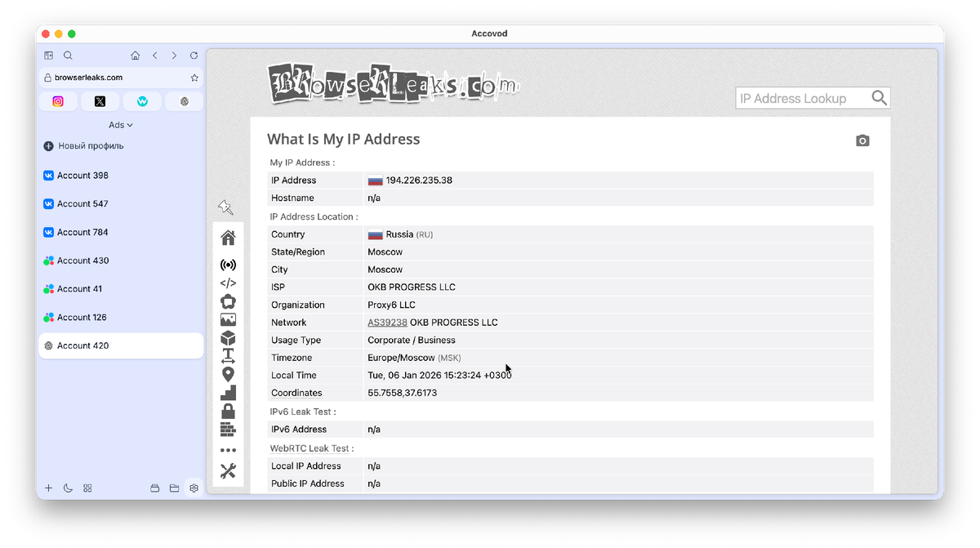This screenshot has width=980, height=548.
Task: Open wrench and screwdriver tools icon
Action: point(228,471)
